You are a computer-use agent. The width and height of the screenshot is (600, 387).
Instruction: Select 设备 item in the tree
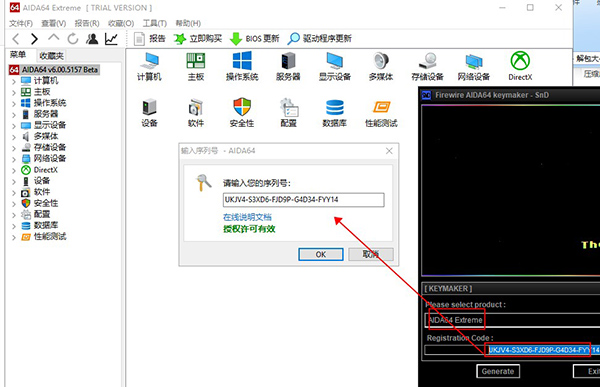(36, 181)
